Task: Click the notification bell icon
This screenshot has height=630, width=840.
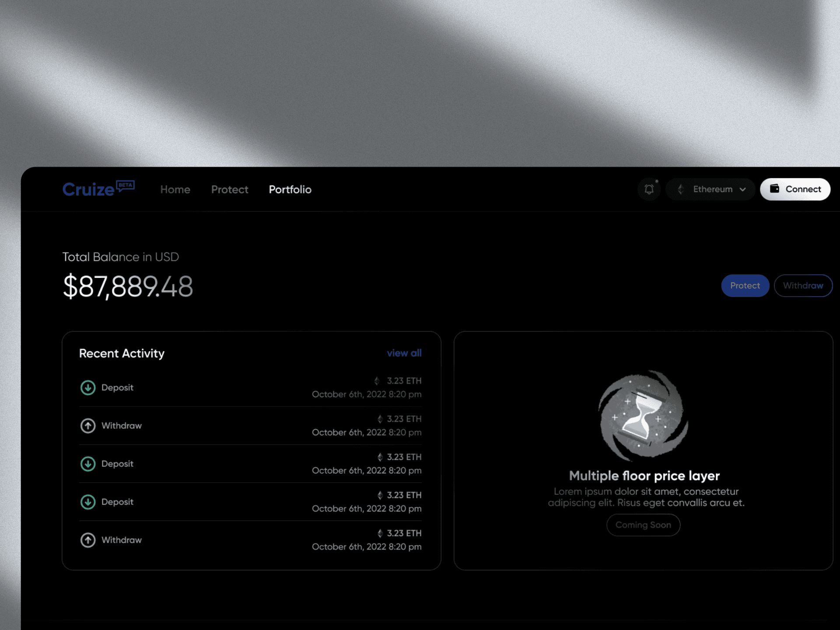Action: tap(649, 189)
